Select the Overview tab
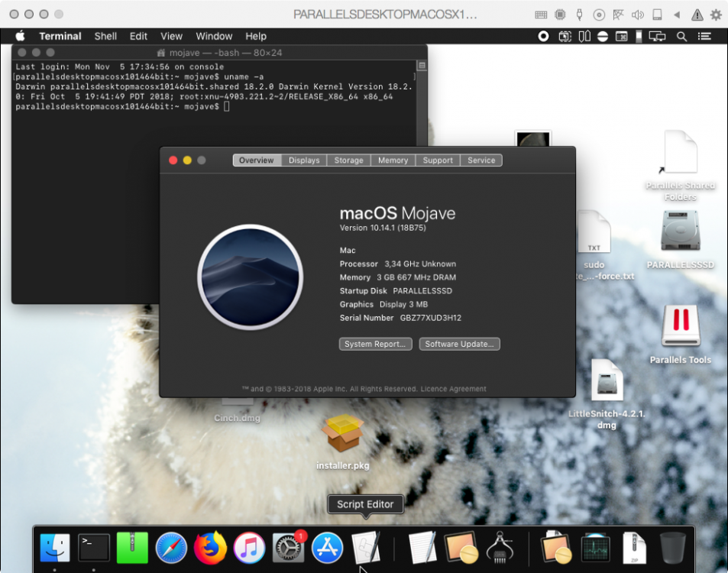Image resolution: width=728 pixels, height=573 pixels. pyautogui.click(x=257, y=160)
